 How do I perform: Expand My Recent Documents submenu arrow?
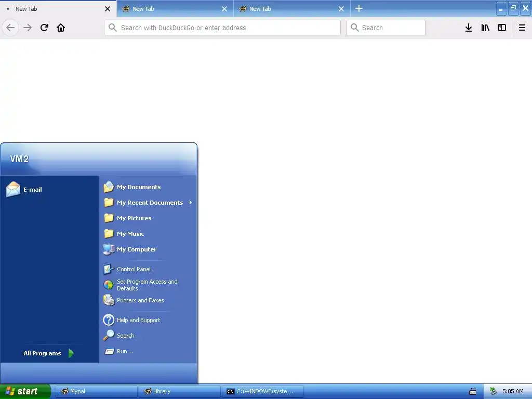(x=191, y=203)
